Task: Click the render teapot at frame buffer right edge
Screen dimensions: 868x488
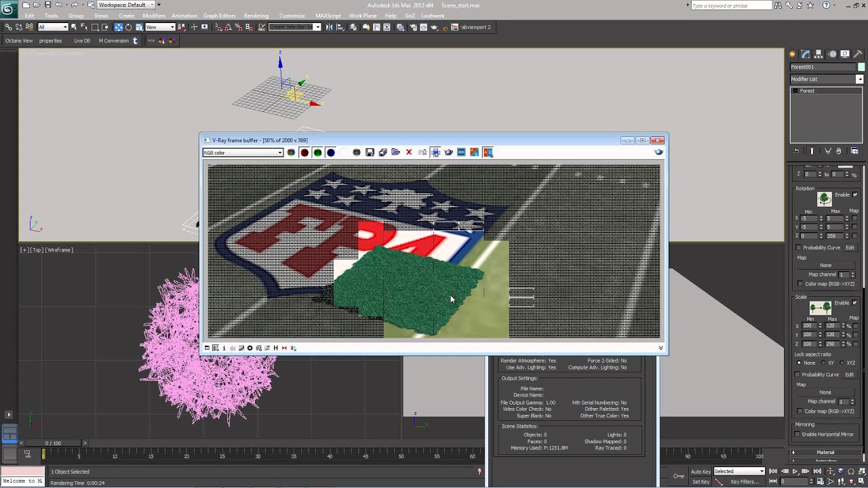Action: 658,152
